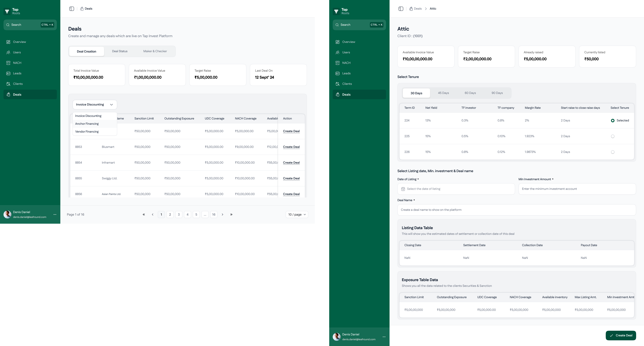Go to page 3
The image size is (644, 346).
tap(179, 215)
